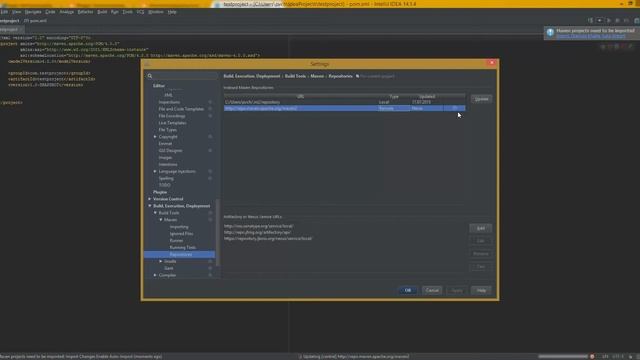Select Emmet in settings tree
Viewport: 640px width, 360px height.
click(x=165, y=144)
